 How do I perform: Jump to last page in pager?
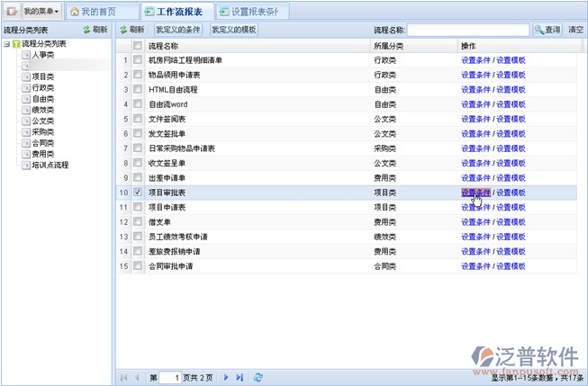coord(240,377)
